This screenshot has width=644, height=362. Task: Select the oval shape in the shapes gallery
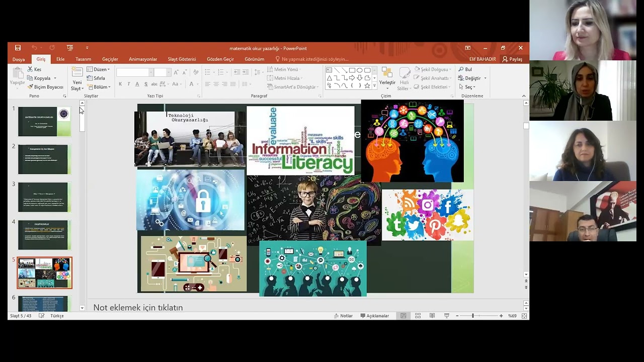[x=360, y=70]
